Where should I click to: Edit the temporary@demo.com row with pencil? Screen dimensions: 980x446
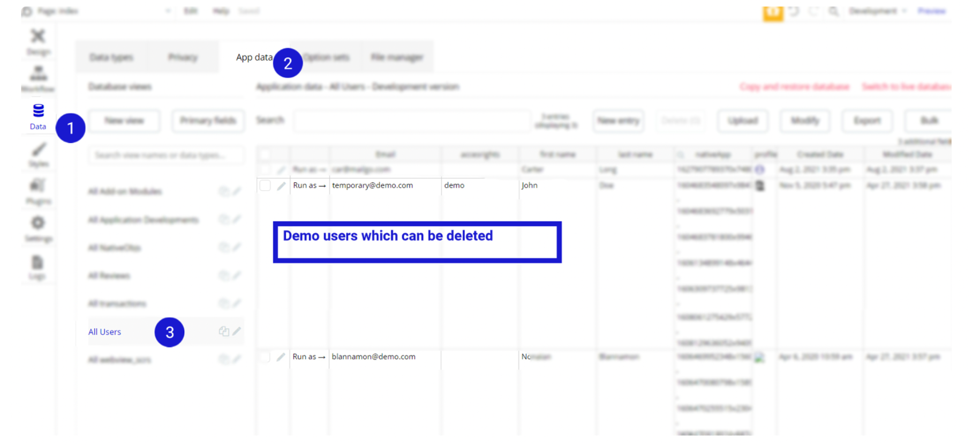281,186
